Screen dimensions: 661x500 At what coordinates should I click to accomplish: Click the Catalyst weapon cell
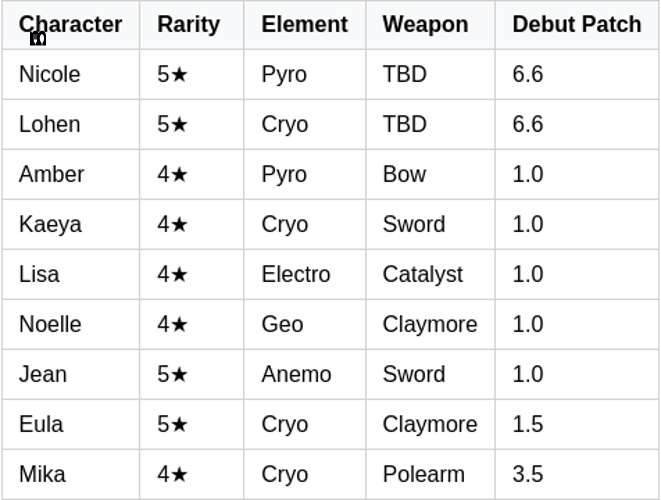pos(422,274)
